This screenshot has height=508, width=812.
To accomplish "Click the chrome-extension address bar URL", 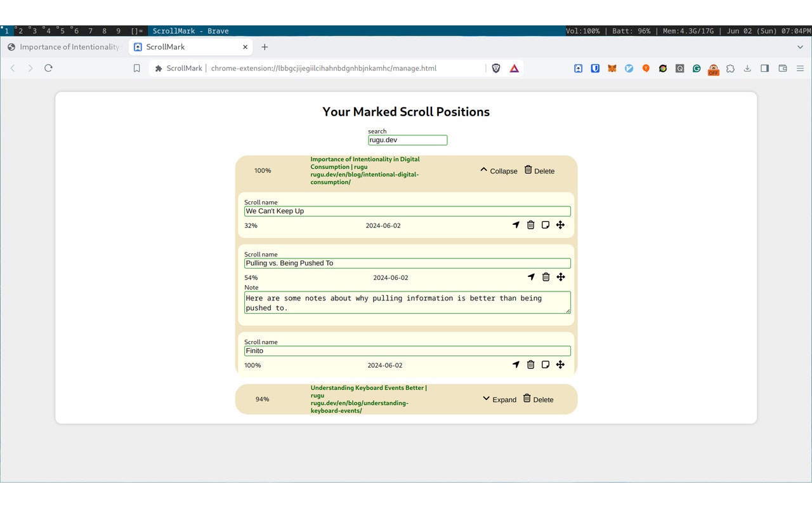I will (x=324, y=68).
